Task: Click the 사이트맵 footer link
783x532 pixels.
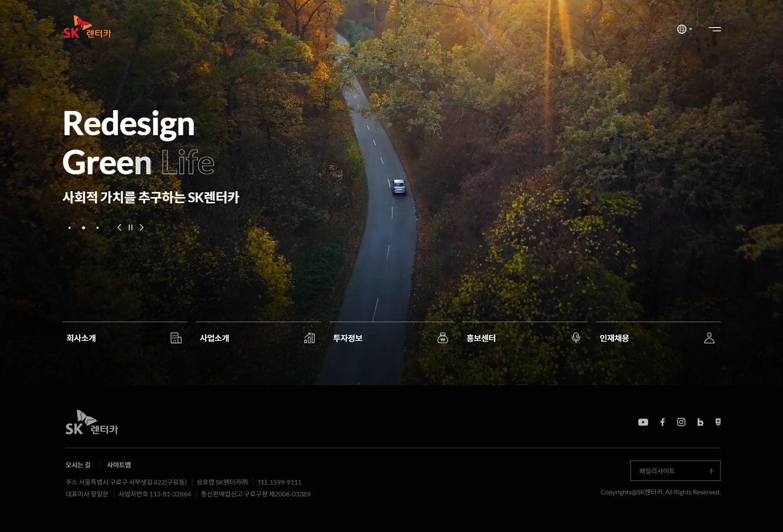Action: click(119, 465)
